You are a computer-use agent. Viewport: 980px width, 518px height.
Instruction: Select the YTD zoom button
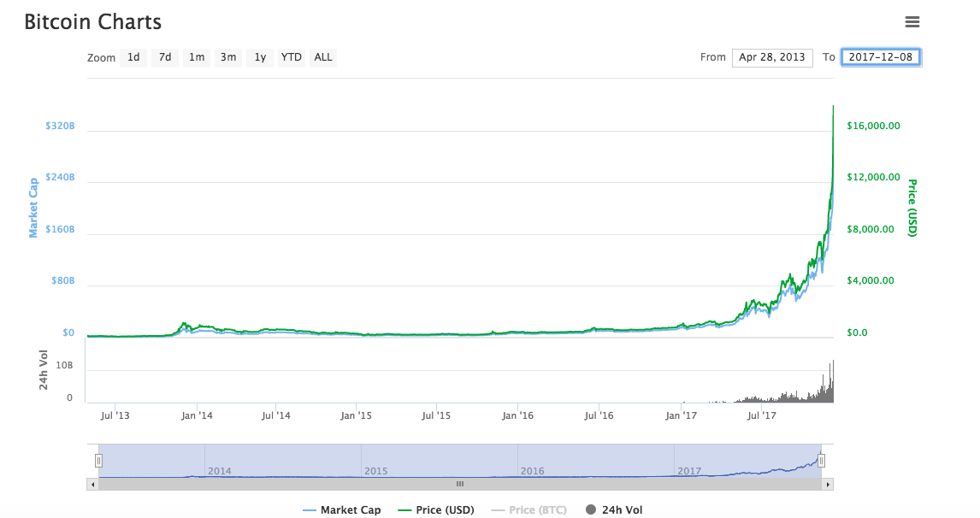292,57
